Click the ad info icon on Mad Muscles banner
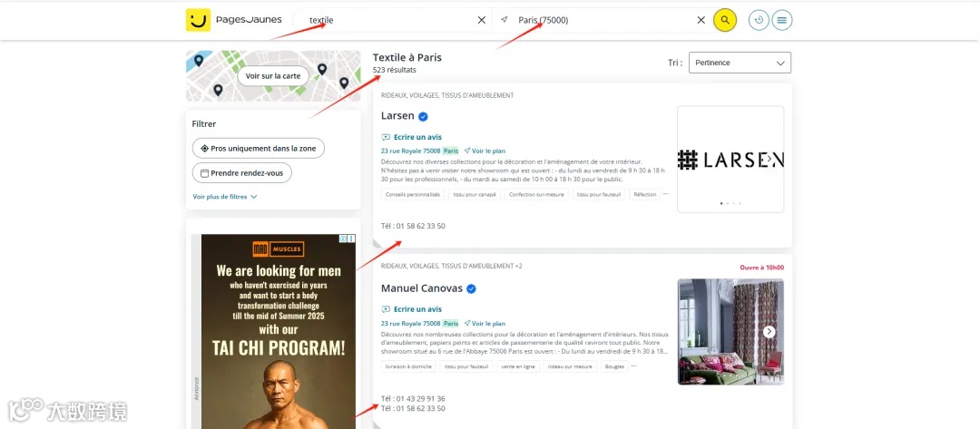Image resolution: width=980 pixels, height=429 pixels. (343, 239)
